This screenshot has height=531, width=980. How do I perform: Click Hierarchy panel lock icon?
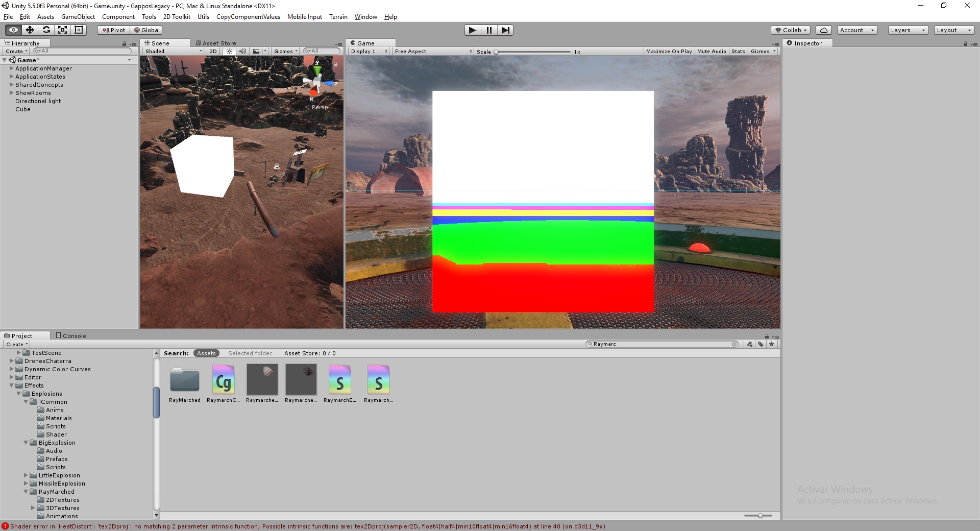click(124, 44)
